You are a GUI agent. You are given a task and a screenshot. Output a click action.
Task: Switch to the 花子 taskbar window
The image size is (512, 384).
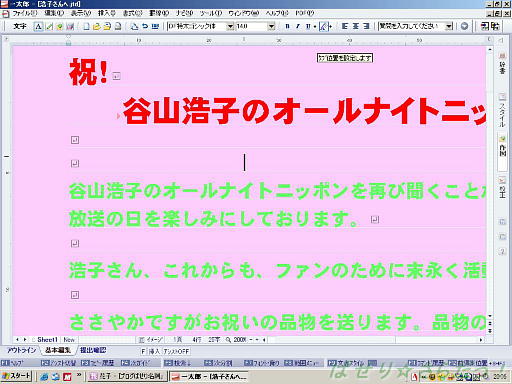point(127,377)
